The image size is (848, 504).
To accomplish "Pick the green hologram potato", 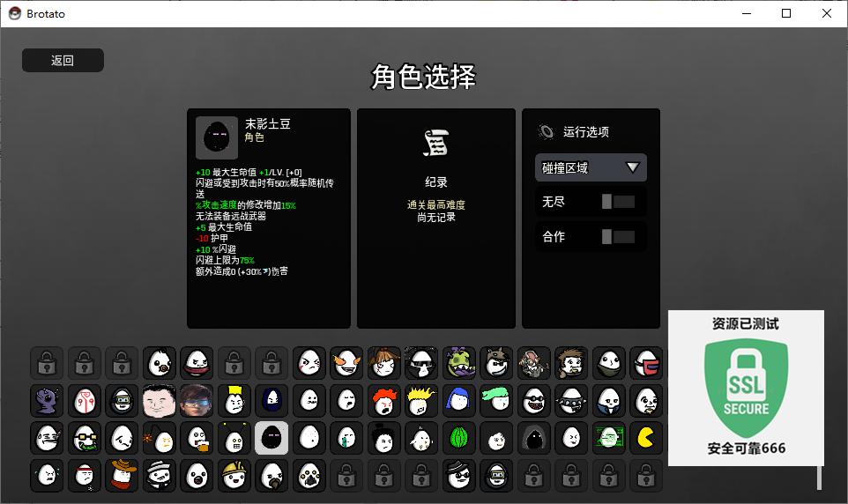I will tap(609, 438).
